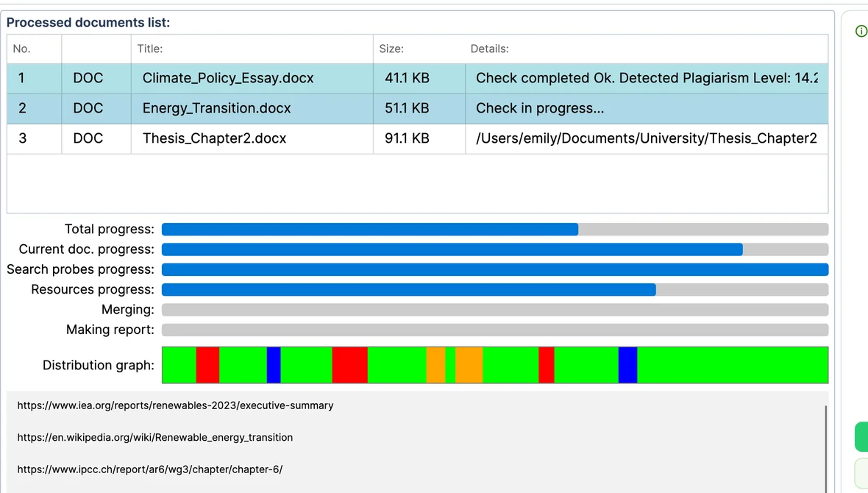Viewport: 868px width, 493px height.
Task: Click the Total progress bar
Action: [495, 230]
